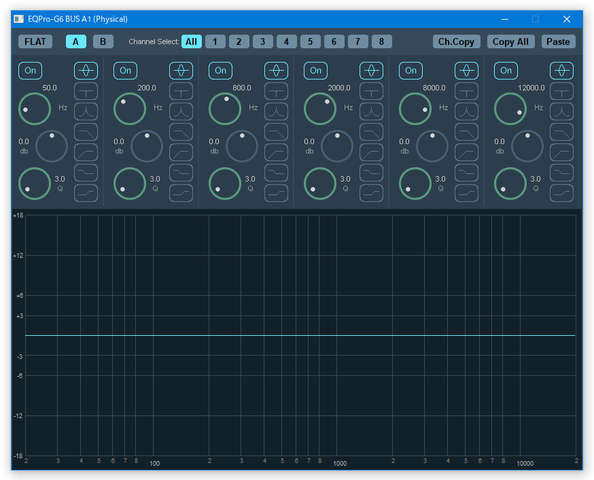The height and width of the screenshot is (480, 594).
Task: Click the Q knob of the 800.0 Hz band
Action: pos(225,183)
